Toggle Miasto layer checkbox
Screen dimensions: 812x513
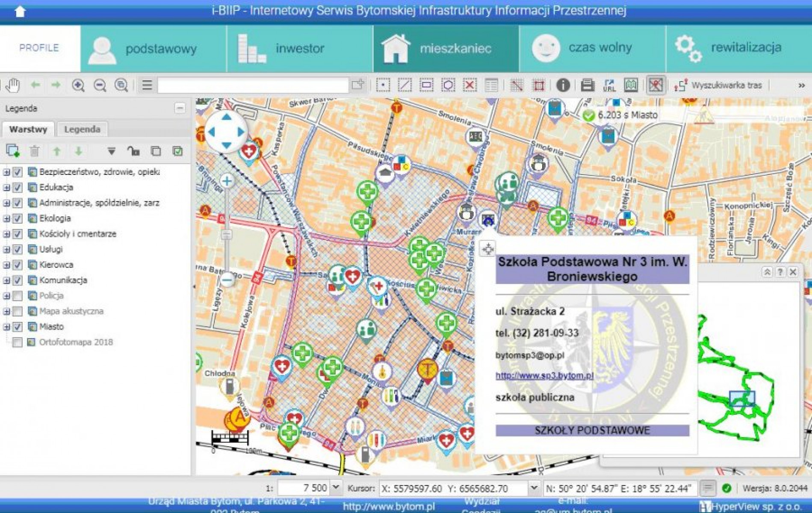(18, 327)
